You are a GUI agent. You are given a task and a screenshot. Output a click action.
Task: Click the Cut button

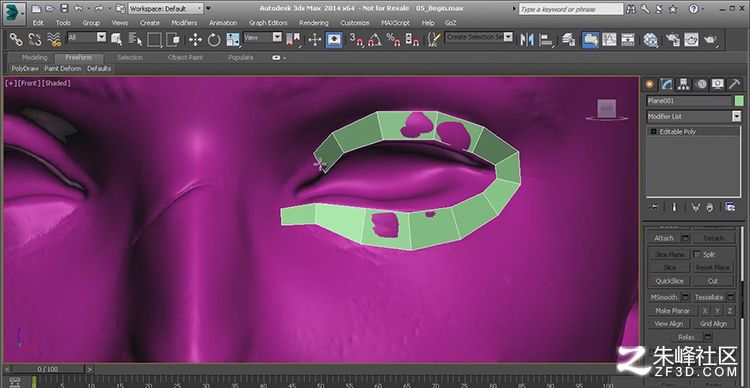coord(713,281)
